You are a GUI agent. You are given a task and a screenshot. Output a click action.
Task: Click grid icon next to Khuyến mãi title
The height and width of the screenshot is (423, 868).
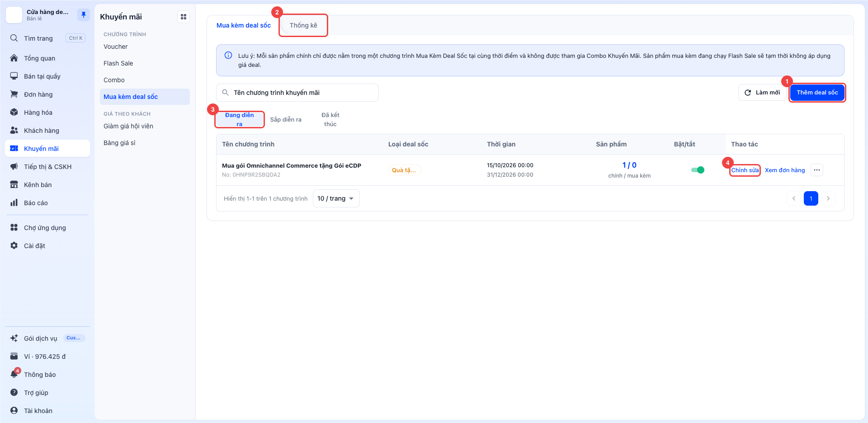click(184, 17)
